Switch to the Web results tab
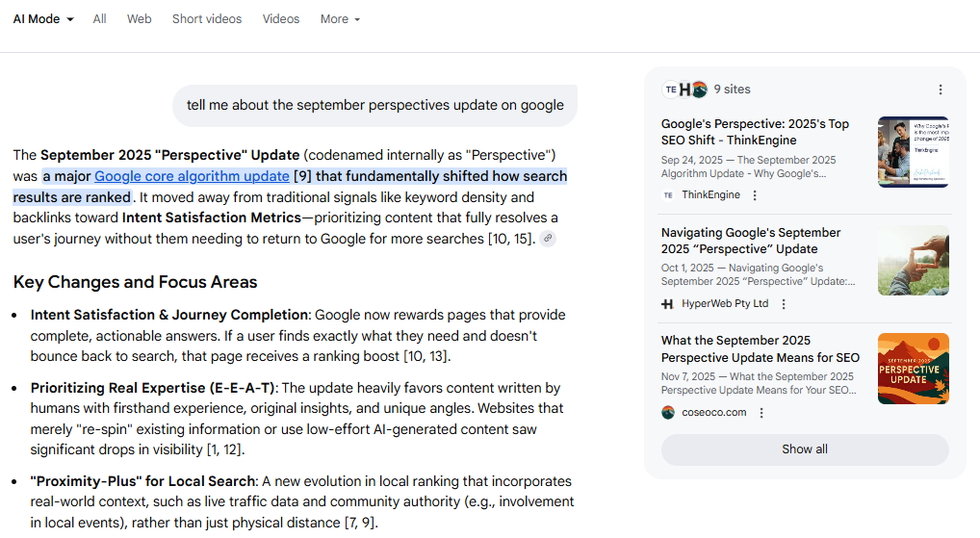980x538 pixels. [140, 19]
